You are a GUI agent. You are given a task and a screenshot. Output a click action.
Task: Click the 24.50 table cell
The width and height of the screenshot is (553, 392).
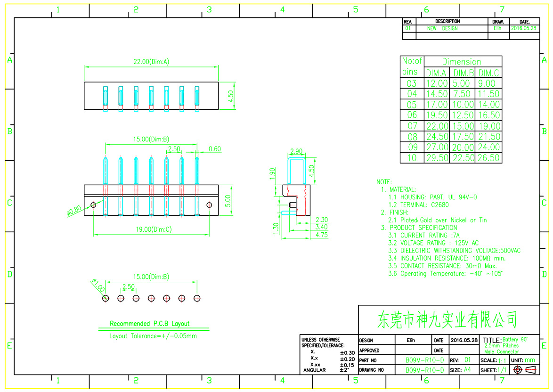pyautogui.click(x=437, y=137)
